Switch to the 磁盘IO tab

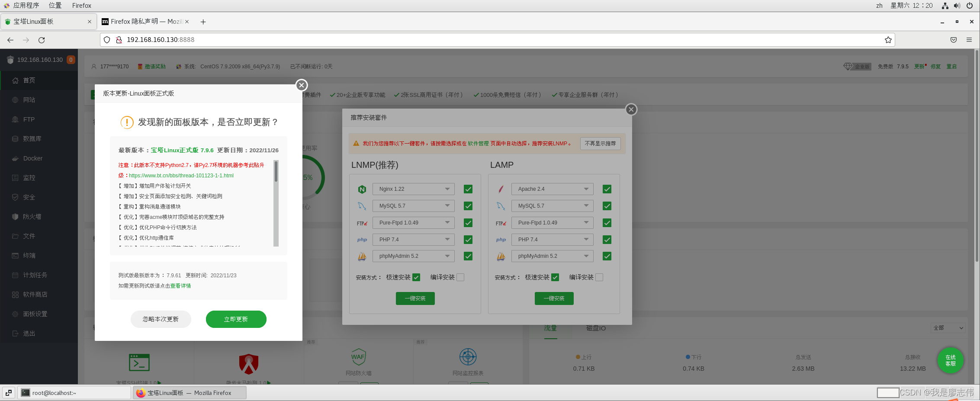[596, 328]
